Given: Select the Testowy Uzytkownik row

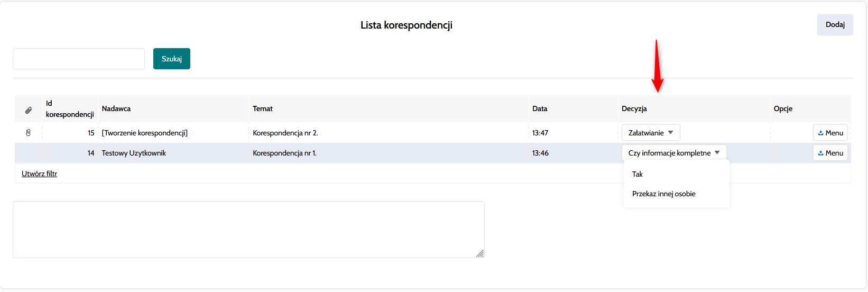Looking at the screenshot, I should pyautogui.click(x=134, y=153).
